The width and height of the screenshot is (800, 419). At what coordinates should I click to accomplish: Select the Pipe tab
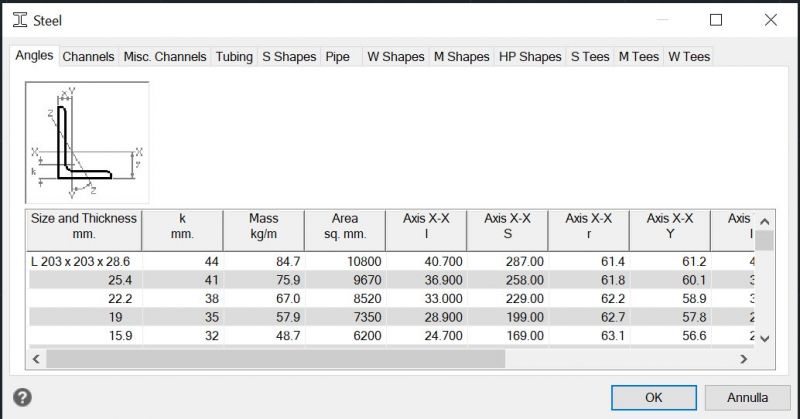[338, 57]
